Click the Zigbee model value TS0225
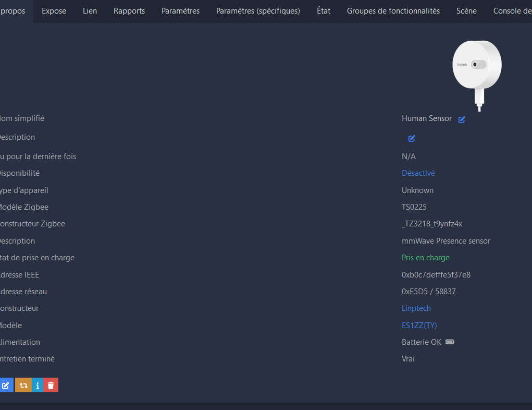 tap(414, 207)
